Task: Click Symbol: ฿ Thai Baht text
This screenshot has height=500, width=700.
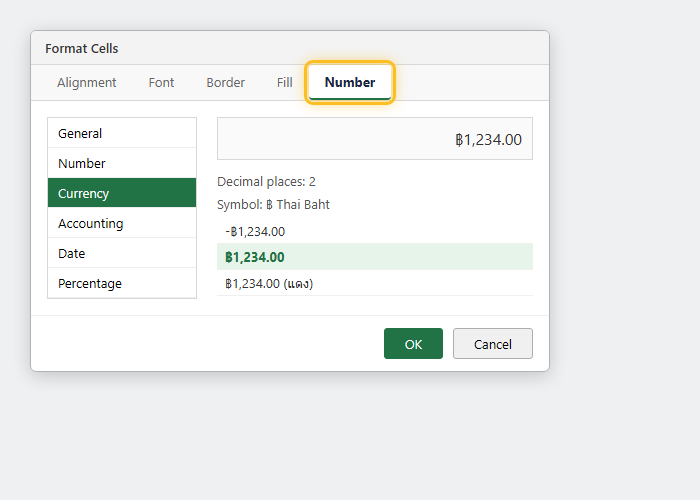Action: click(x=273, y=204)
